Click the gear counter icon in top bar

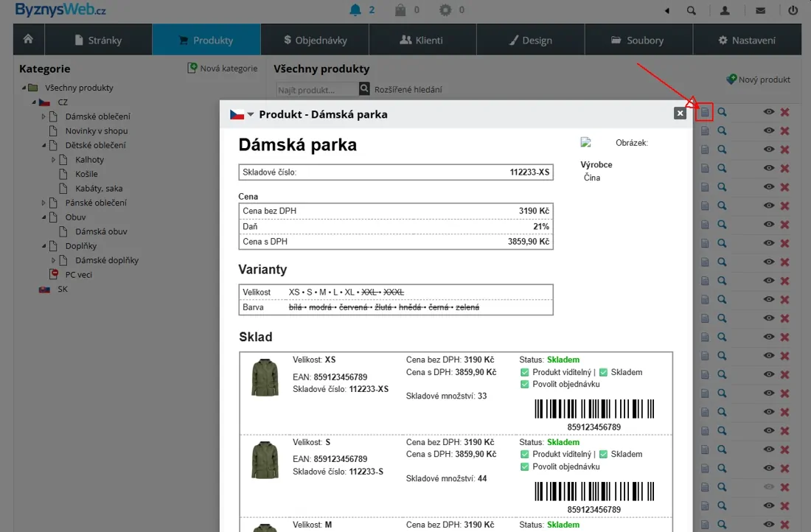pyautogui.click(x=445, y=10)
